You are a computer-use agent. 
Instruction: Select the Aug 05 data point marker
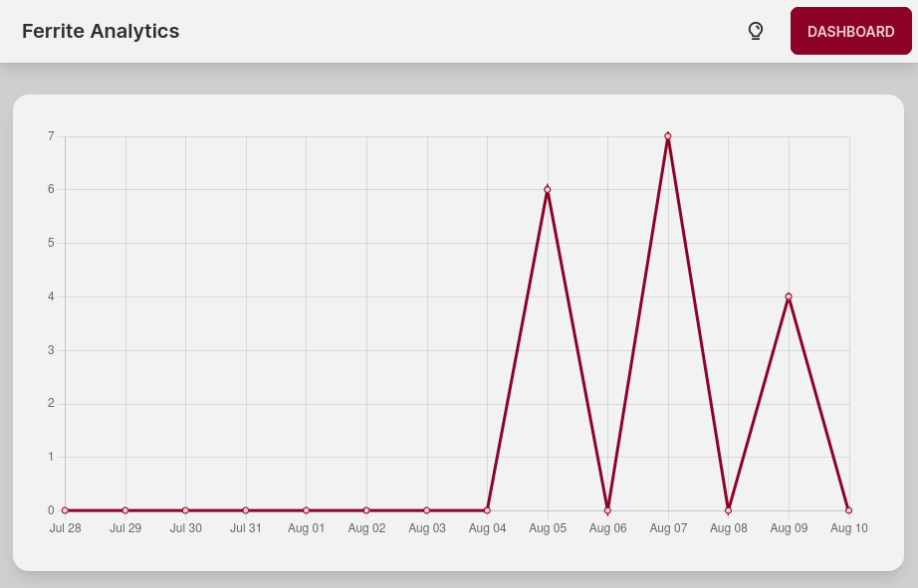(x=546, y=188)
